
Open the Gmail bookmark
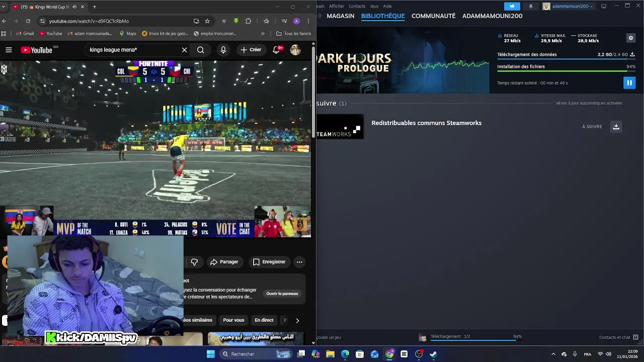click(25, 34)
